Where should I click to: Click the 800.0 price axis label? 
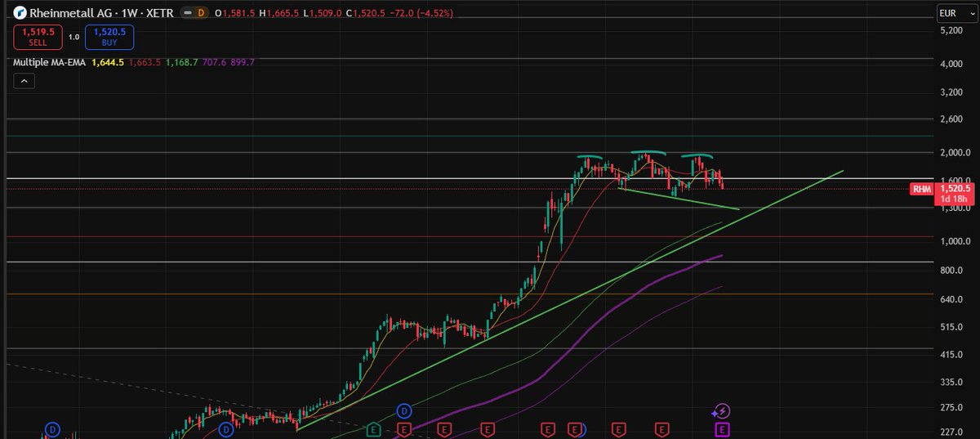pyautogui.click(x=952, y=271)
